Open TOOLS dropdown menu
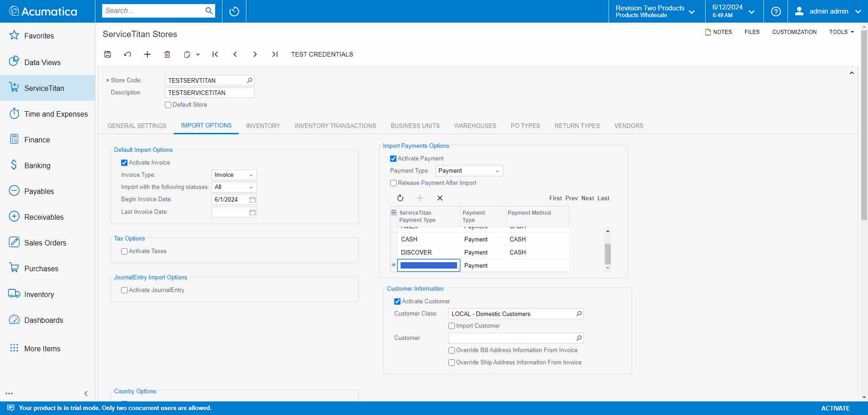The height and width of the screenshot is (415, 868). tap(841, 32)
